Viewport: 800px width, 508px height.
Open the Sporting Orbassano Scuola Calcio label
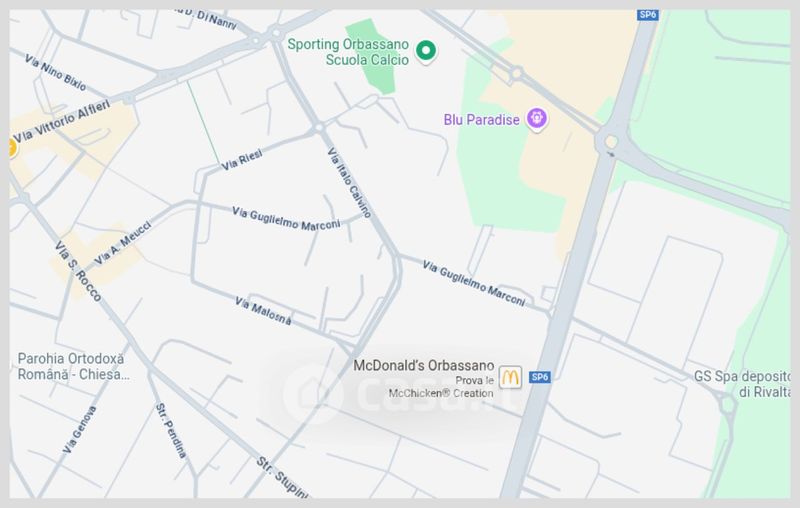(x=348, y=52)
